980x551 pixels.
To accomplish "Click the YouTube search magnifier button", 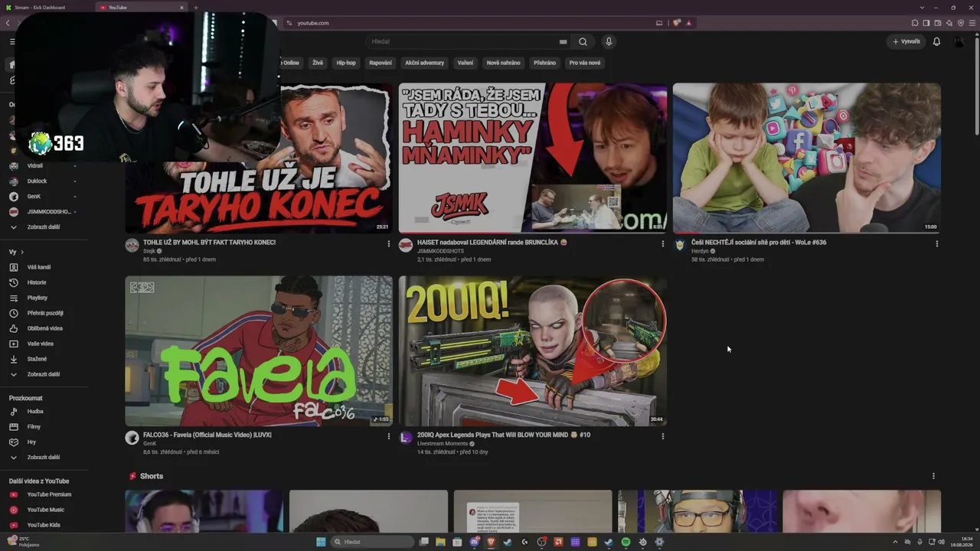I will point(583,41).
